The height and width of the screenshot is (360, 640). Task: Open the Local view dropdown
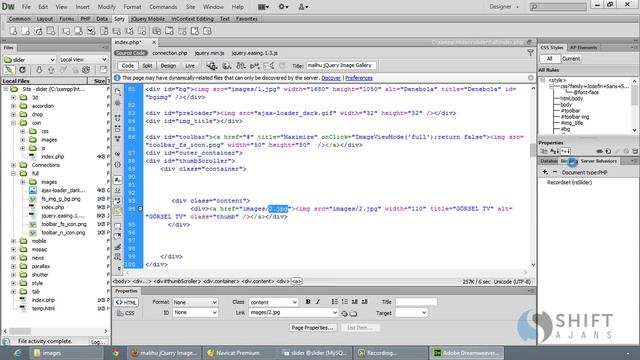(83, 60)
